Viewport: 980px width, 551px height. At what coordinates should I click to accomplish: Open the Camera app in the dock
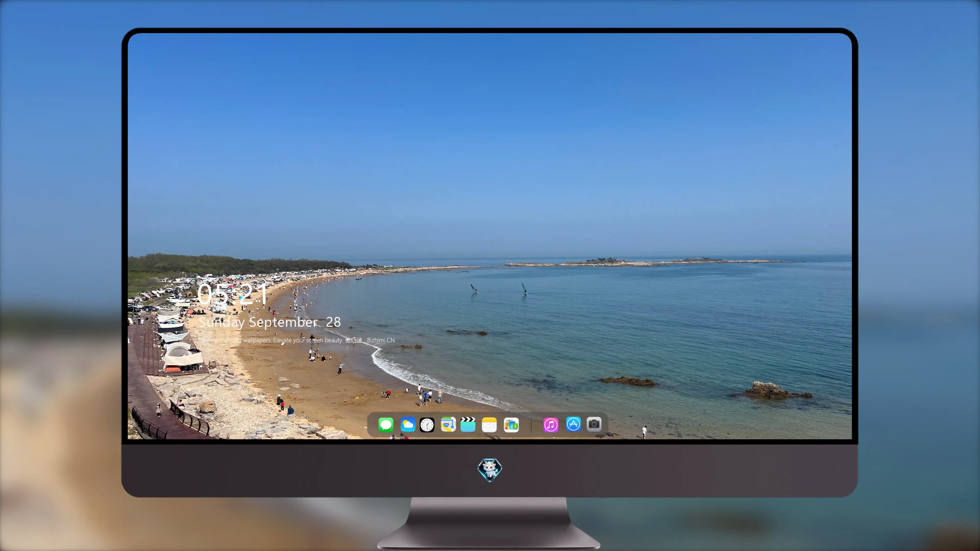[594, 424]
